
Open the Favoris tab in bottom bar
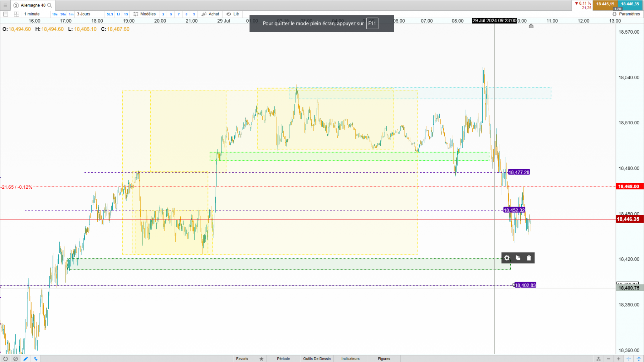click(x=242, y=359)
